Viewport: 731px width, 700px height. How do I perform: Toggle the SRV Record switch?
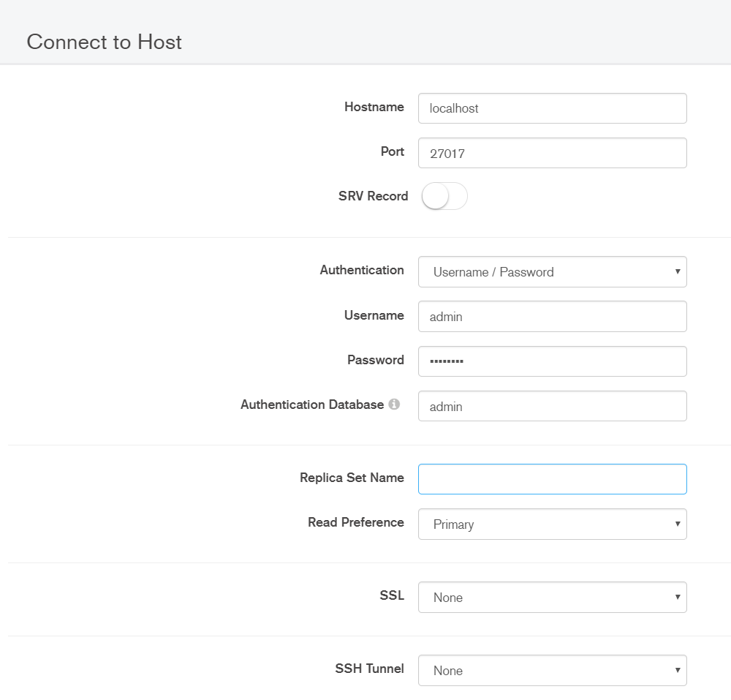(444, 196)
